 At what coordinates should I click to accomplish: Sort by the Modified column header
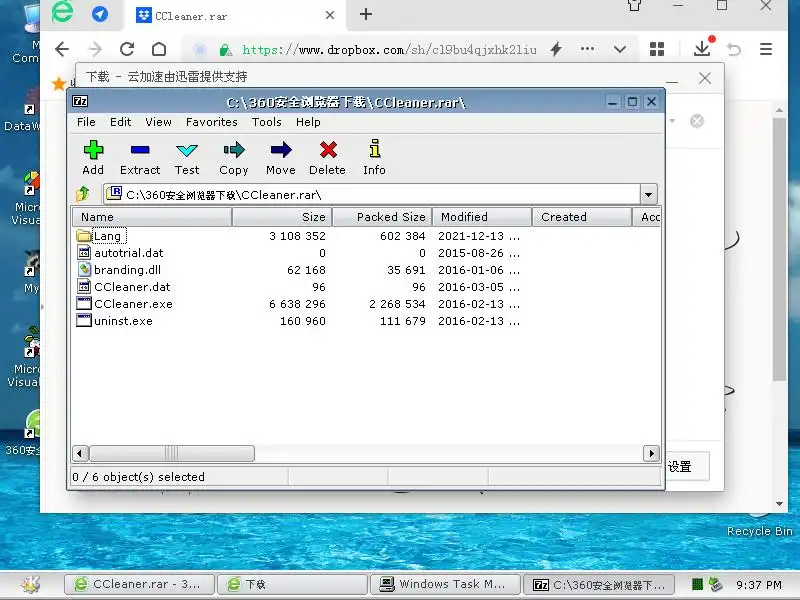coord(482,217)
